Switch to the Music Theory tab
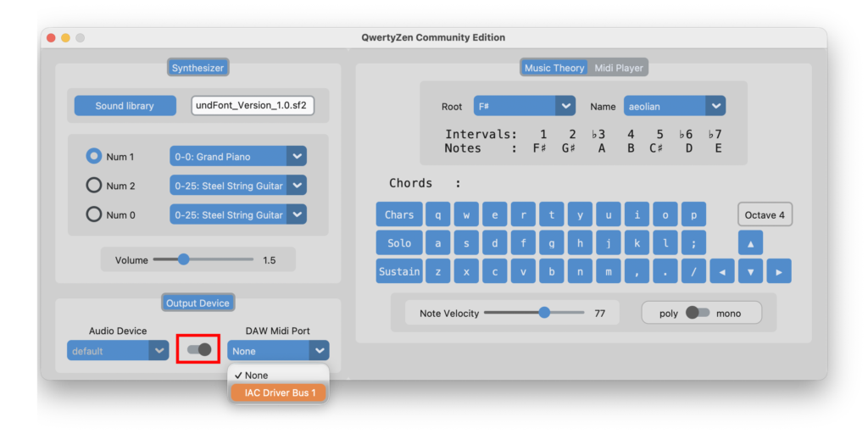The height and width of the screenshot is (434, 868). pos(554,68)
